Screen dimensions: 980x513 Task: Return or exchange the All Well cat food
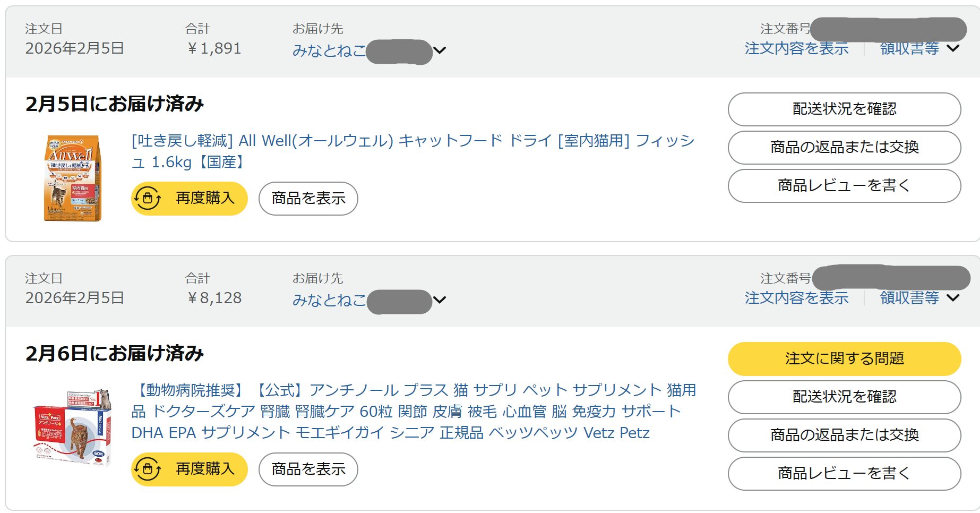(844, 148)
